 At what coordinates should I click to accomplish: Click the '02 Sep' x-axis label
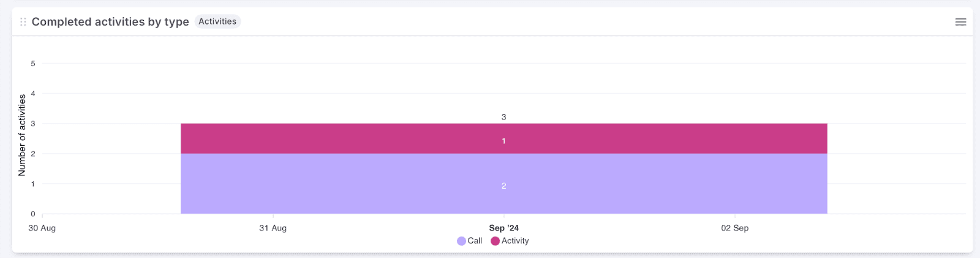(734, 228)
